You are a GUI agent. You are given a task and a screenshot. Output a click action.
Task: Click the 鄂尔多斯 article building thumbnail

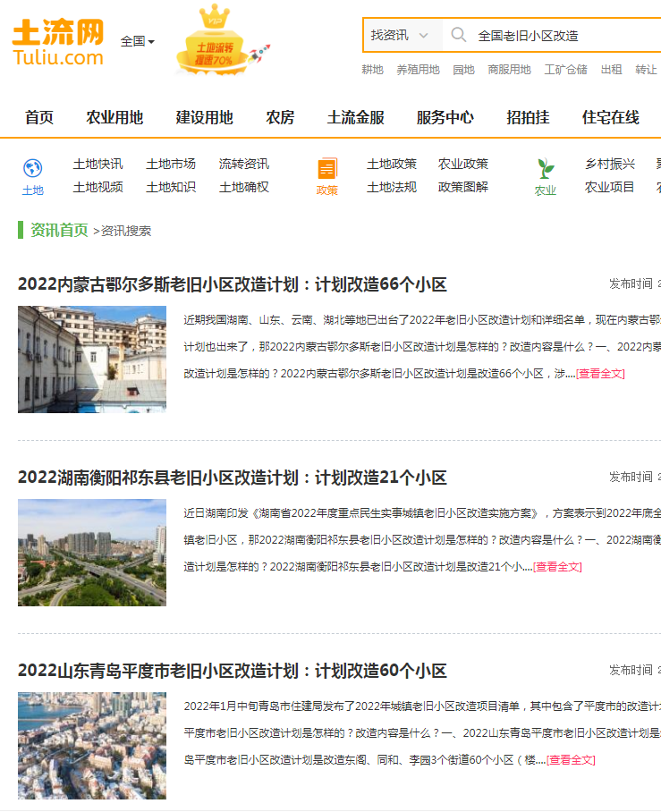point(92,359)
